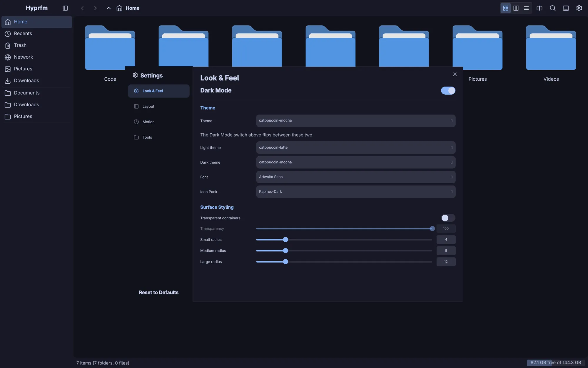Close the Settings dialog

455,74
